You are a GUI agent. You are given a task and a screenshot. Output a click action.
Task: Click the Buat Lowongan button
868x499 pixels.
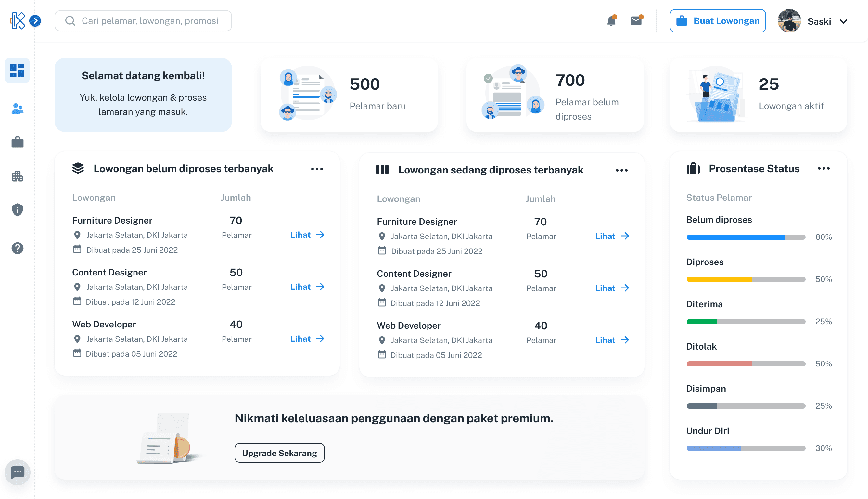coord(718,21)
